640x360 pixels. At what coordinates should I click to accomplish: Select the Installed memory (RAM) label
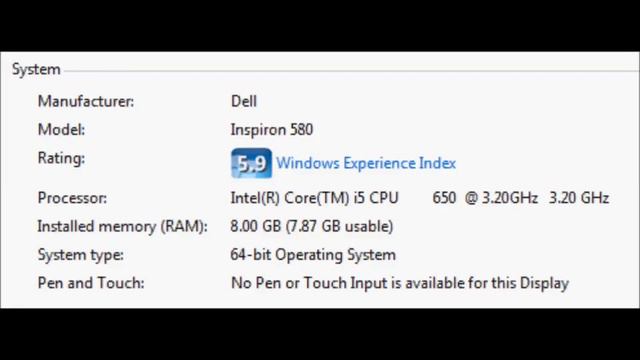pyautogui.click(x=122, y=227)
